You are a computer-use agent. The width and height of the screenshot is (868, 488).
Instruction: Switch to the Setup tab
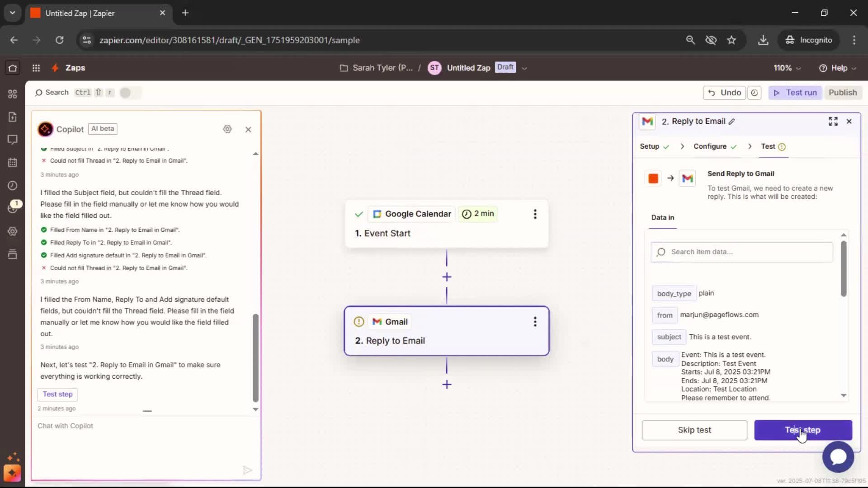[654, 146]
